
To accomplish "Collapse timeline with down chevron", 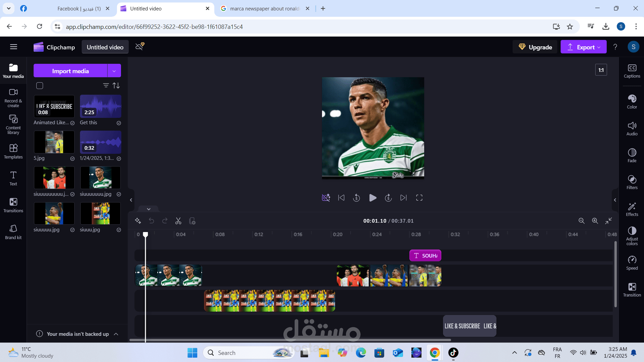I will pos(149,209).
